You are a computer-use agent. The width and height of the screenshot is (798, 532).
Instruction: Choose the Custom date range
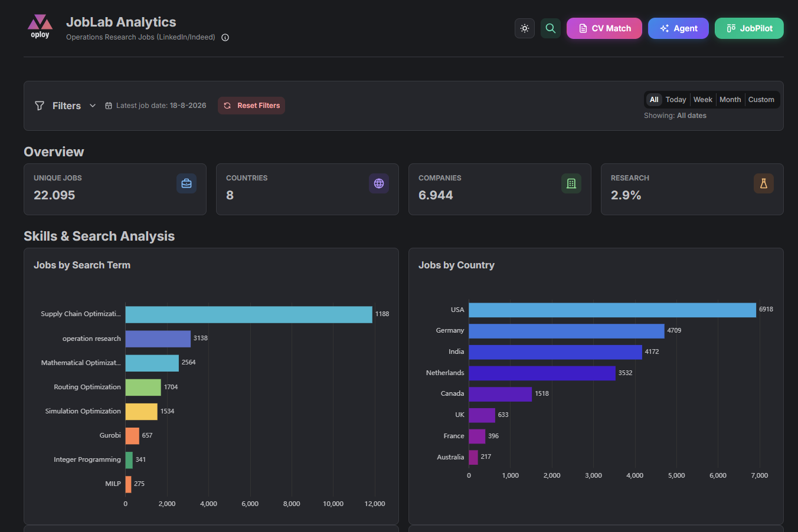[x=761, y=100]
